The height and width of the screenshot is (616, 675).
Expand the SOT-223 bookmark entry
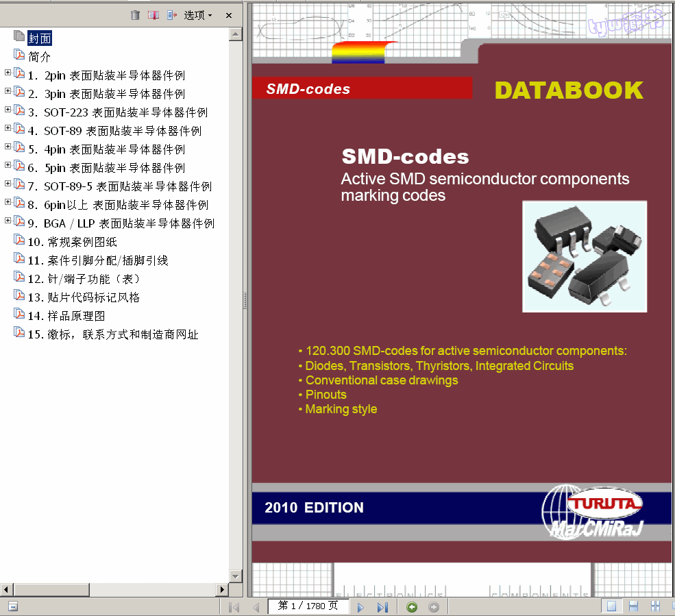[x=7, y=110]
